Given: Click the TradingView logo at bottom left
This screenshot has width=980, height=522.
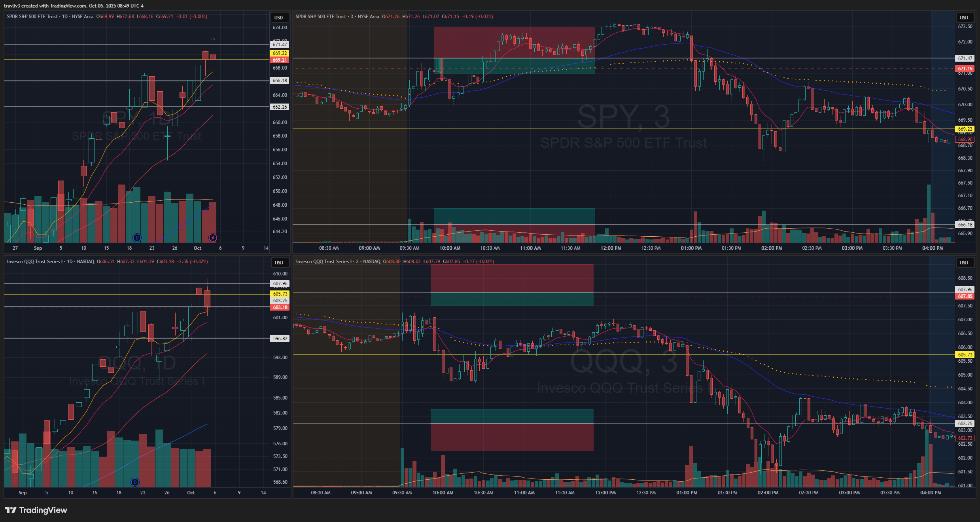Looking at the screenshot, I should 36,510.
